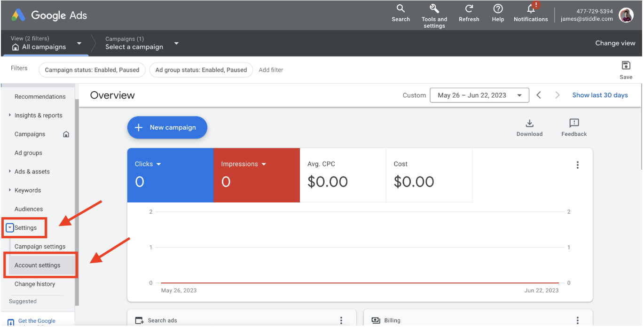Click the Get the Google app download icon
The height and width of the screenshot is (327, 644).
pyautogui.click(x=11, y=322)
